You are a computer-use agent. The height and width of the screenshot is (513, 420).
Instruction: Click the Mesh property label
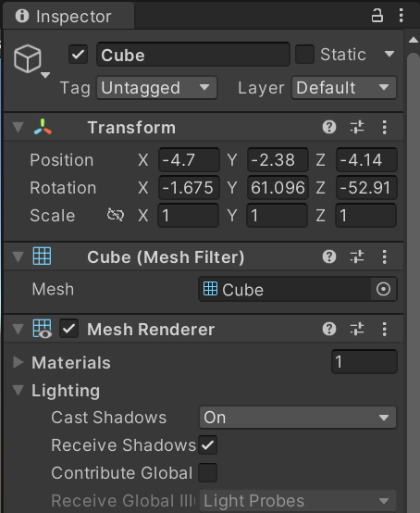coord(53,289)
